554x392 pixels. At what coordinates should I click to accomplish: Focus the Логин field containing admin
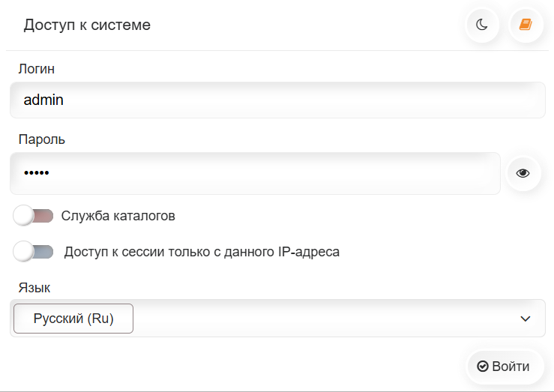(277, 100)
